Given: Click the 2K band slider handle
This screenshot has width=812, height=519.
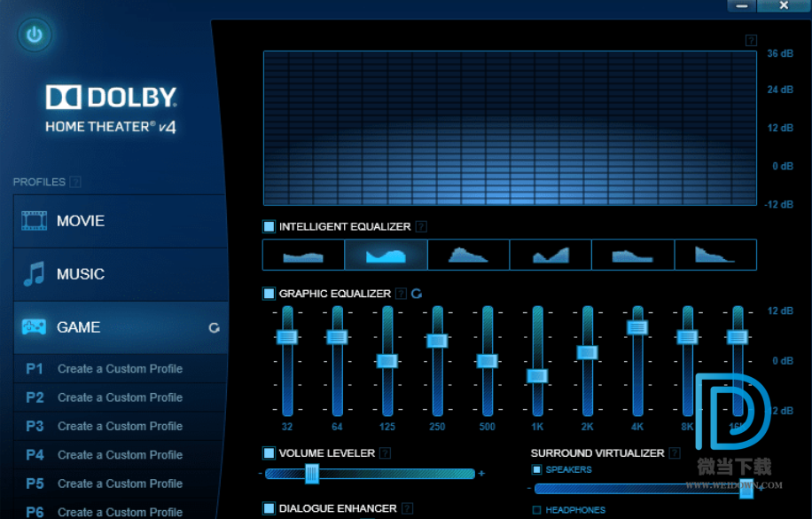Looking at the screenshot, I should (587, 352).
